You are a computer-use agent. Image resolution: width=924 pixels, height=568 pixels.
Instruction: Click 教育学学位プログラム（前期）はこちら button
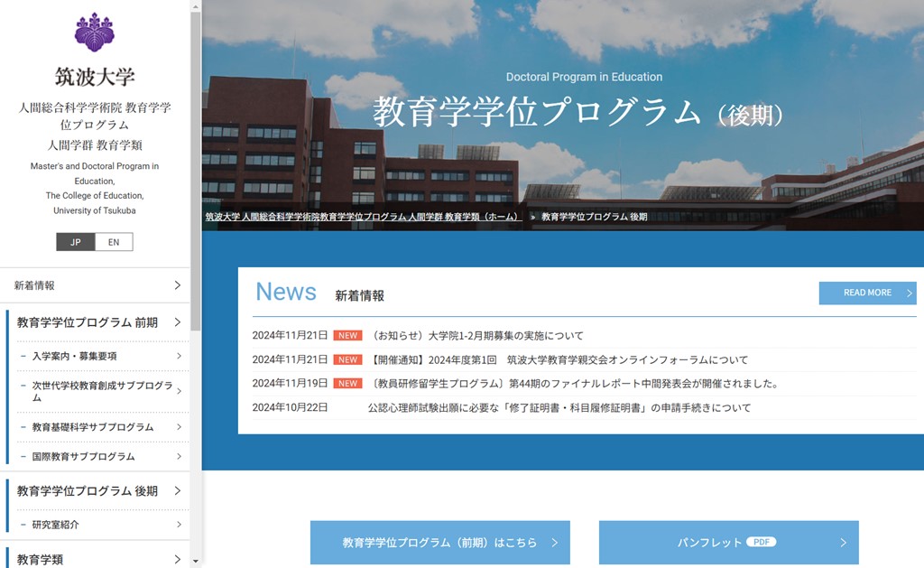(440, 543)
